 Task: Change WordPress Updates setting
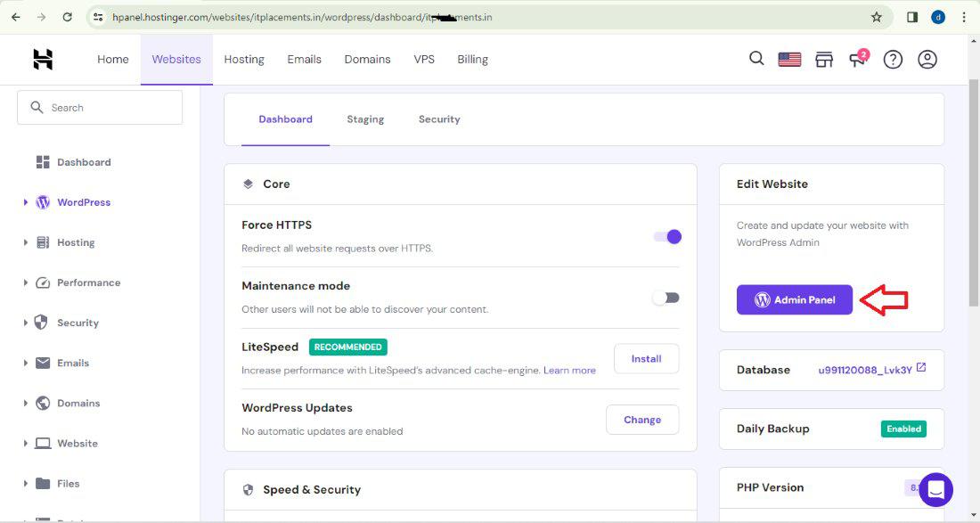641,420
